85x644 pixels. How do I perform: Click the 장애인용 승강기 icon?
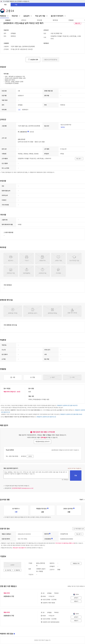point(32,311)
